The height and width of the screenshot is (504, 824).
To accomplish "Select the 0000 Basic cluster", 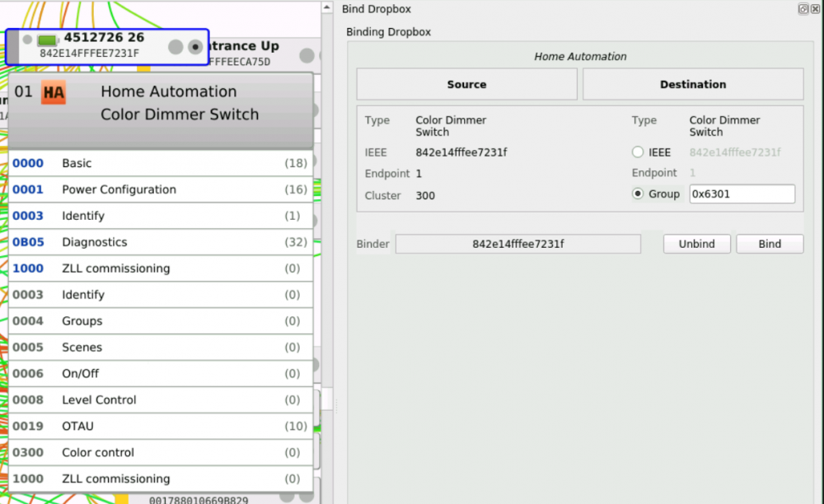I will (x=161, y=163).
